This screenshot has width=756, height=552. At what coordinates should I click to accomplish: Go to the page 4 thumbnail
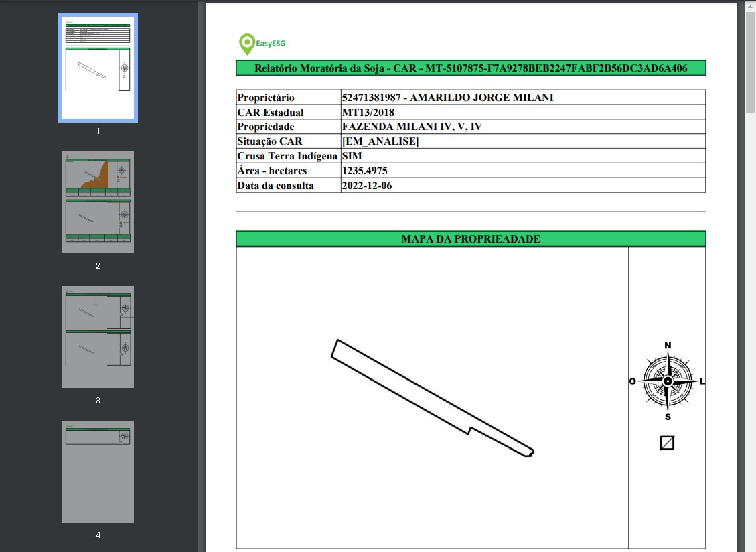point(98,471)
